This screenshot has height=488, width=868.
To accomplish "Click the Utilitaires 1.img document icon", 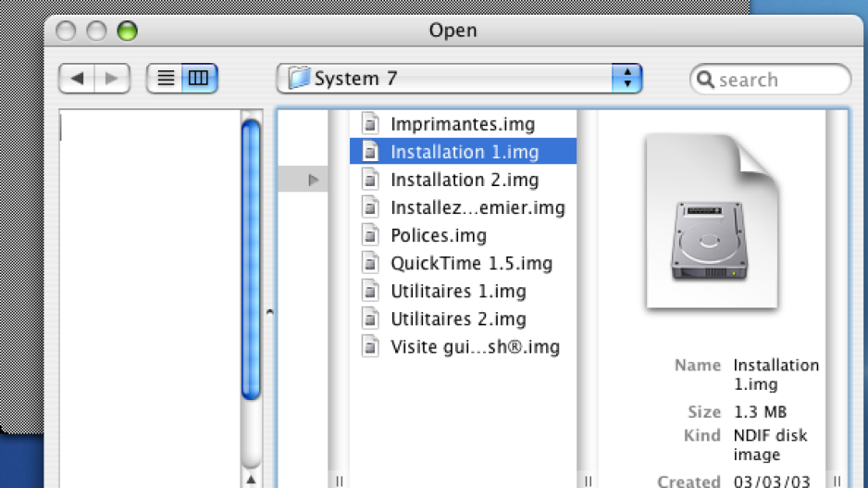I will click(370, 291).
